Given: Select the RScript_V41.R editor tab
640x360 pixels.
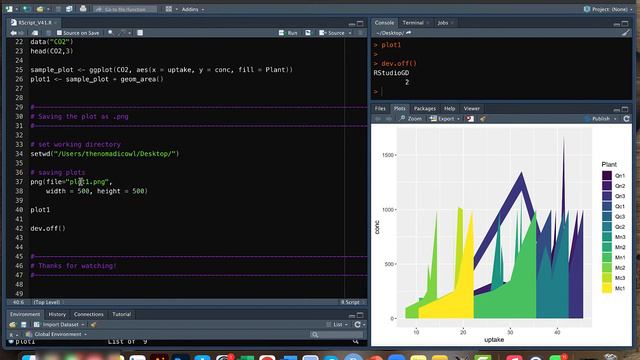Looking at the screenshot, I should click(35, 22).
